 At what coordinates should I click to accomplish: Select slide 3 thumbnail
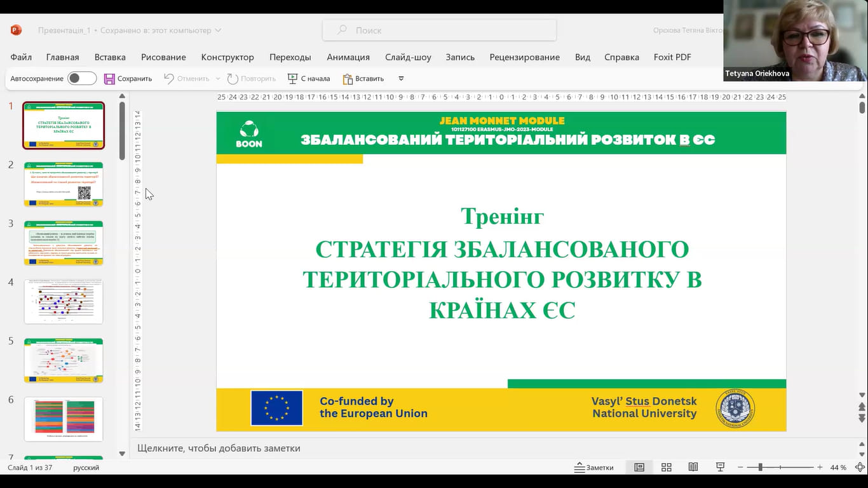tap(64, 243)
